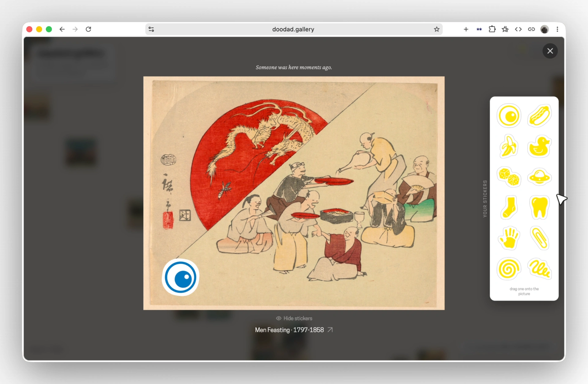
Task: Select the sock sticker
Action: click(x=509, y=207)
